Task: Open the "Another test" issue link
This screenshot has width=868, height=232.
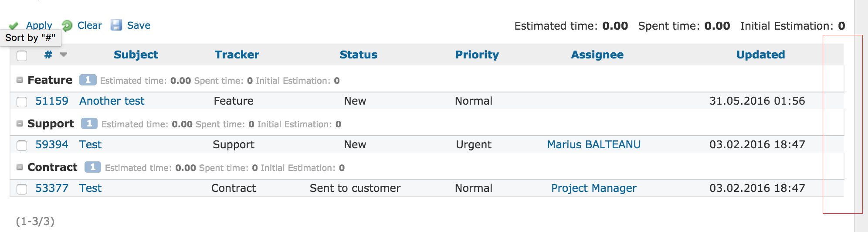Action: tap(112, 101)
